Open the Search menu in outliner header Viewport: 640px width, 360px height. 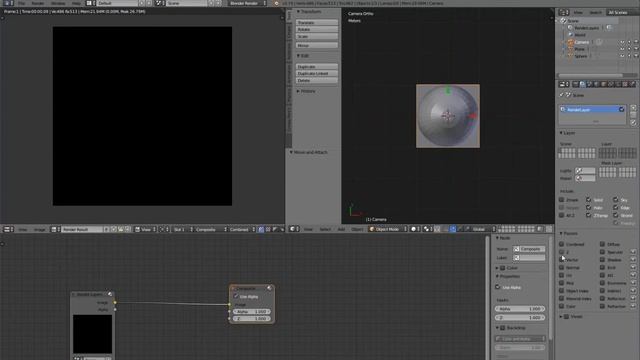[596, 12]
